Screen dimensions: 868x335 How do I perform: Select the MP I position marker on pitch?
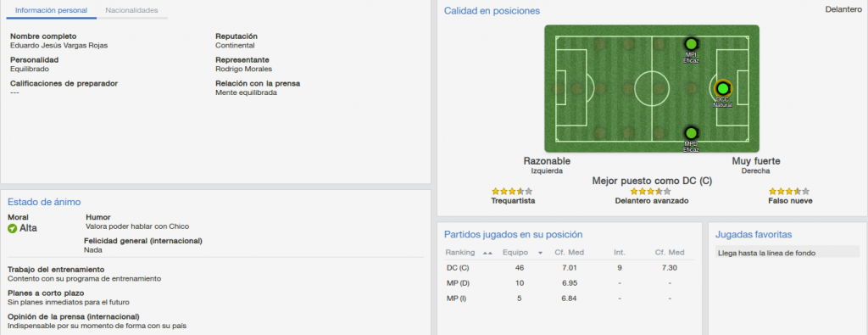(x=690, y=44)
